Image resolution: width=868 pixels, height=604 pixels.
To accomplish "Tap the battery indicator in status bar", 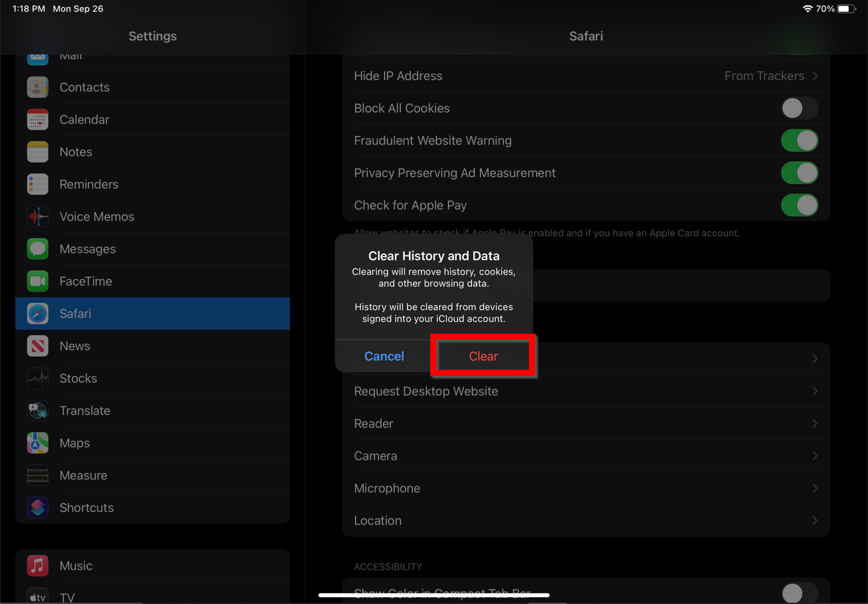I will click(x=846, y=9).
